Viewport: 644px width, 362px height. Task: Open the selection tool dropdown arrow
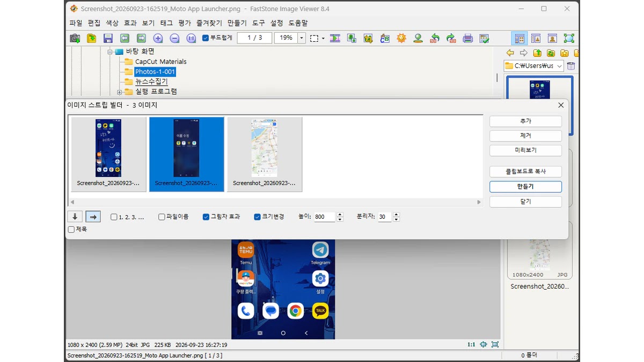(x=323, y=38)
